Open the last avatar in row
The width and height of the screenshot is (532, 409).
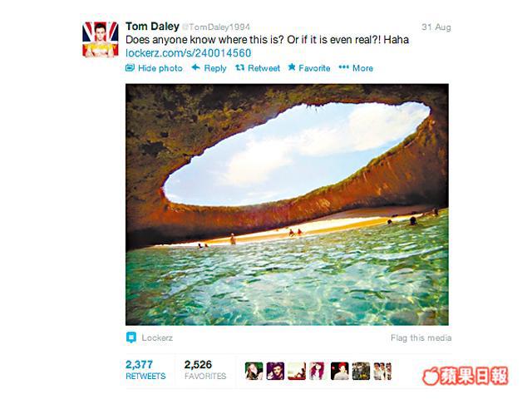[x=382, y=371]
